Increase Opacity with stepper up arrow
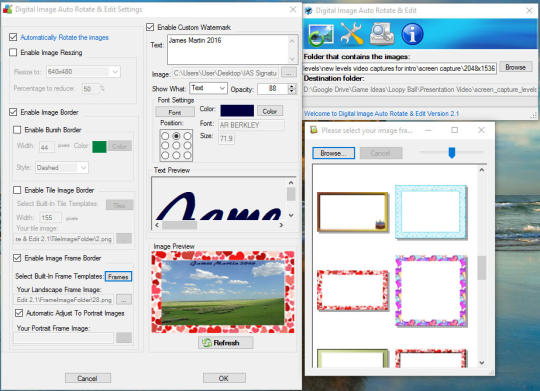This screenshot has width=540, height=391. tap(292, 86)
